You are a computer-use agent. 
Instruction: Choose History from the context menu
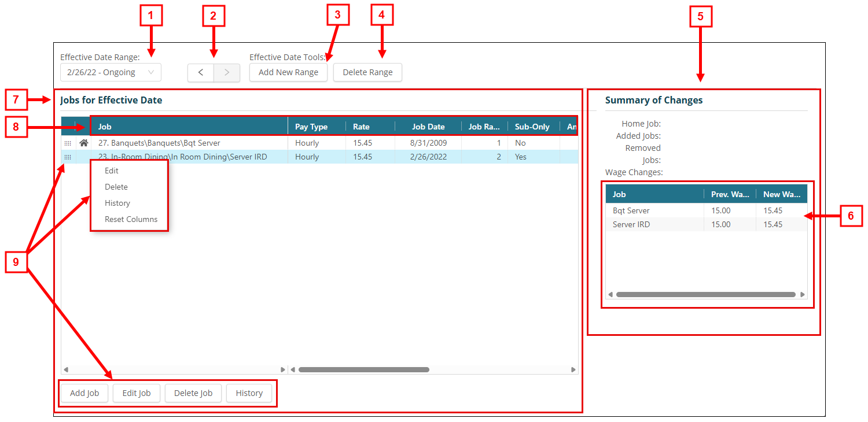(117, 203)
